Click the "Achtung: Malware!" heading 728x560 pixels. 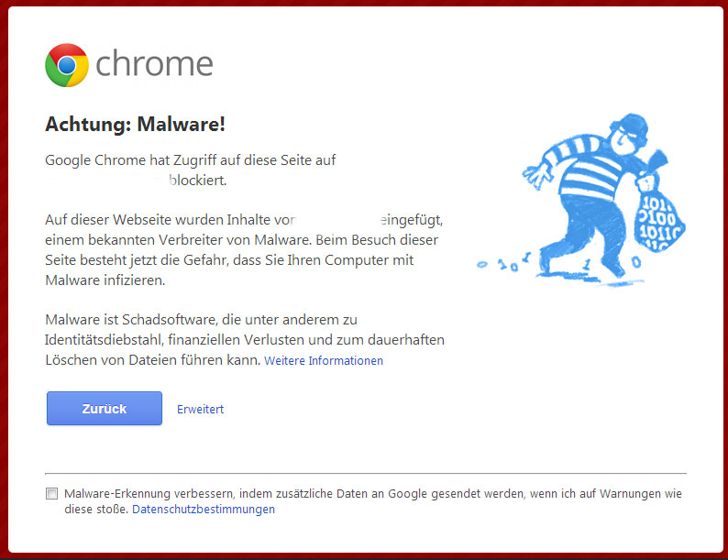(x=135, y=124)
